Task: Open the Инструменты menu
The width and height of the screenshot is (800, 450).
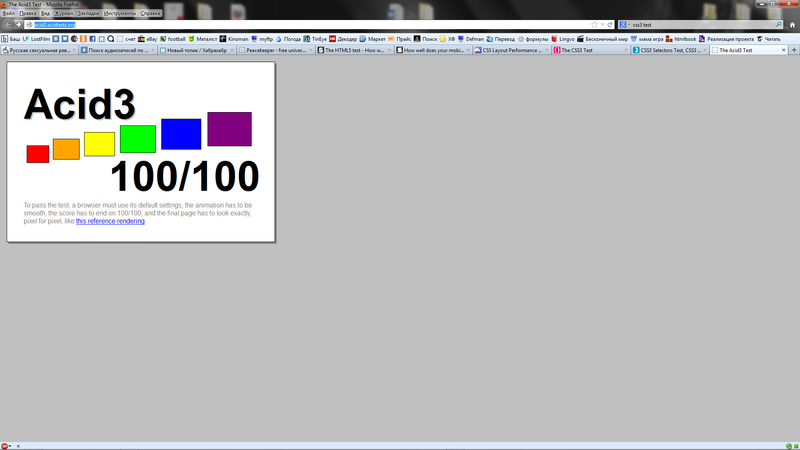Action: pos(120,13)
